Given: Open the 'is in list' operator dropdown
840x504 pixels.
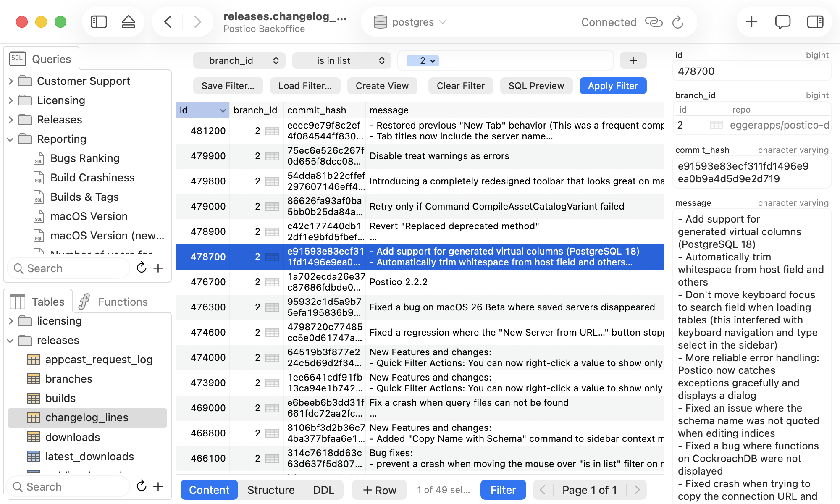Looking at the screenshot, I should [x=342, y=61].
